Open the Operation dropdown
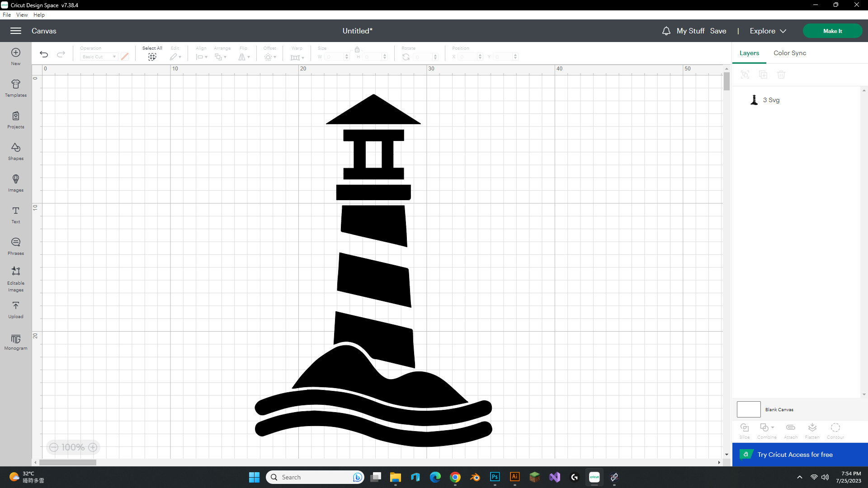 point(99,56)
